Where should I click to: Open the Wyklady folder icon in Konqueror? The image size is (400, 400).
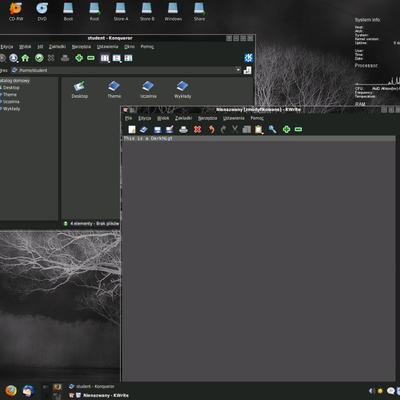click(x=183, y=90)
